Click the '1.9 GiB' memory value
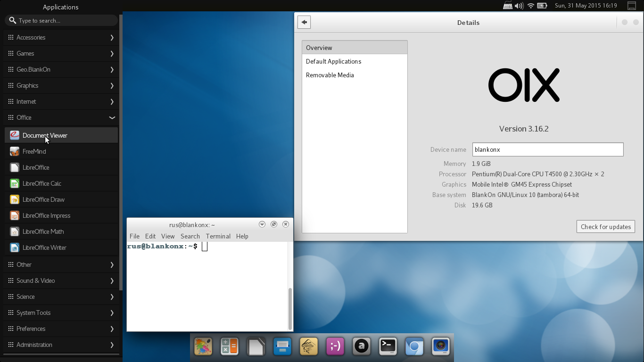This screenshot has width=644, height=362. 481,164
